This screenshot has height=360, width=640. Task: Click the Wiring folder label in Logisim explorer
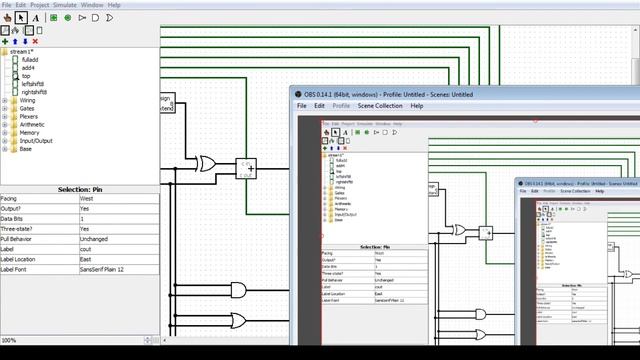click(27, 100)
